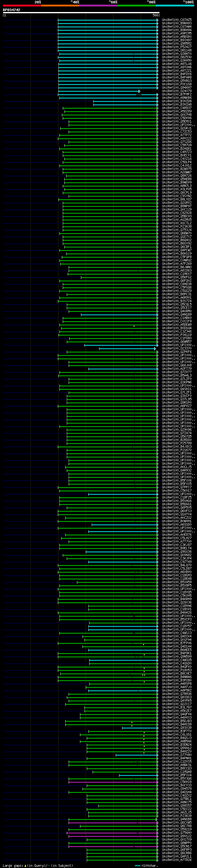Select the UniRef100_Q6BW70 label

[176, 233]
